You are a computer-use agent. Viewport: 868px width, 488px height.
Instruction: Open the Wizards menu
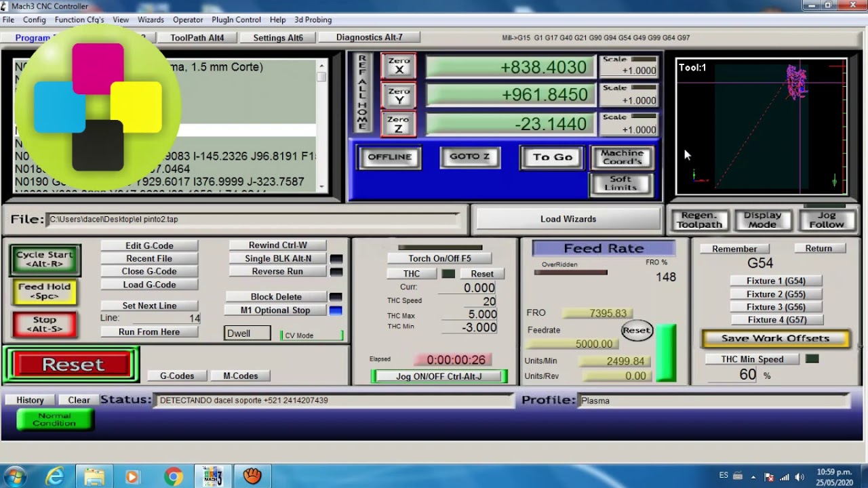click(151, 20)
